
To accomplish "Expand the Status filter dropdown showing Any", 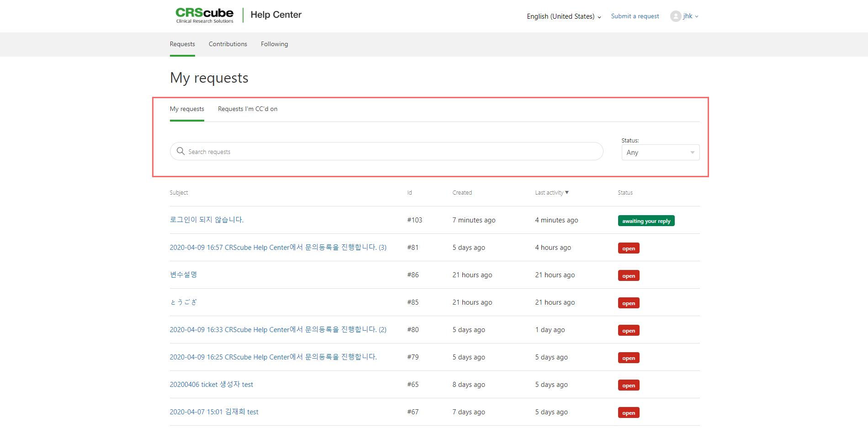I will coord(660,153).
